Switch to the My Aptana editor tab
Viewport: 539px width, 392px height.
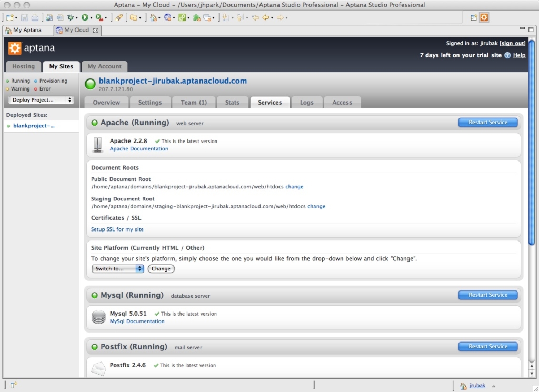pos(27,30)
